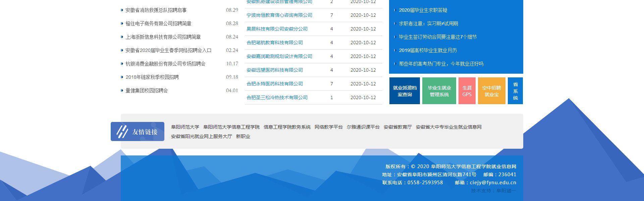644x201 pixels.
Task: Open 空中招聘就业宝 orange tile
Action: click(491, 91)
